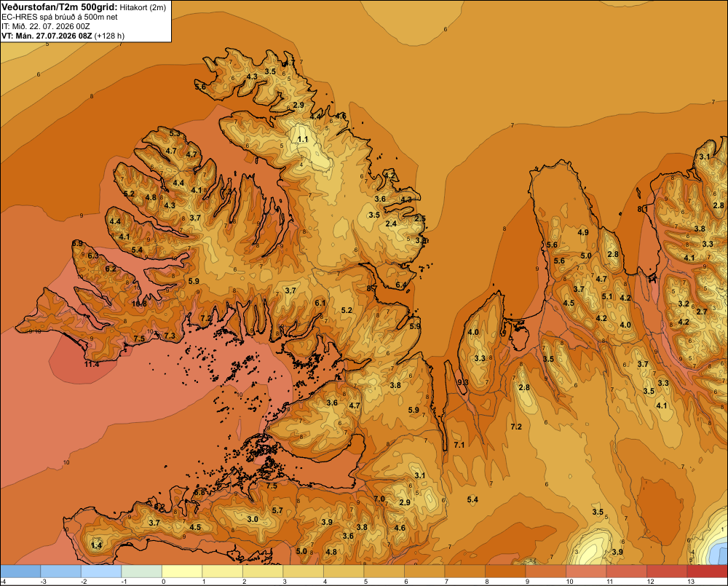Image resolution: width=728 pixels, height=586 pixels.
Task: Click the 1.4 temperature value
Action: point(97,545)
